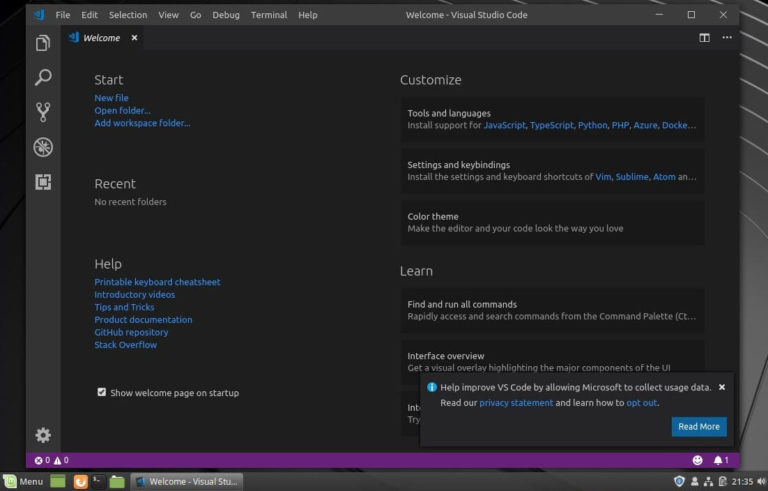Toggle Show welcome page on startup
The height and width of the screenshot is (491, 768).
102,393
